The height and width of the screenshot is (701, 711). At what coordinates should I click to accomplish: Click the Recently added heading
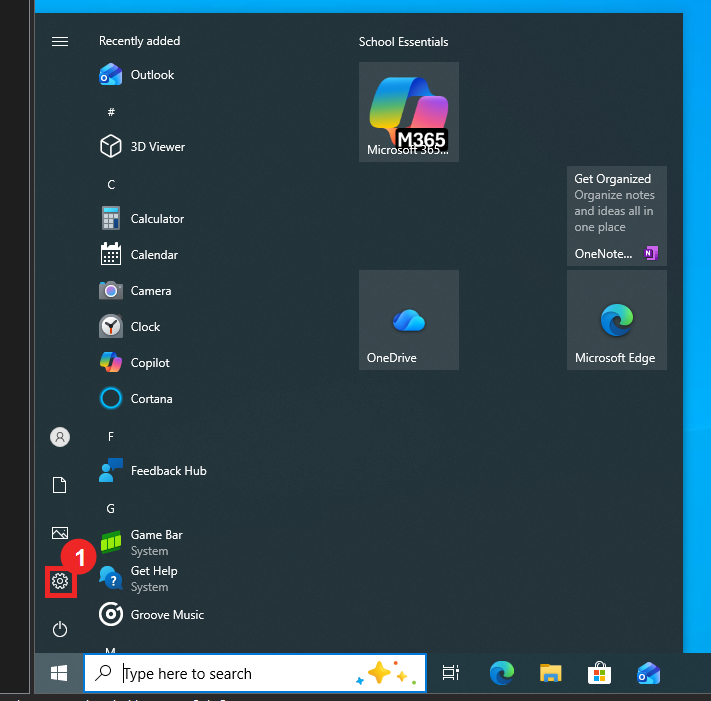pos(139,41)
